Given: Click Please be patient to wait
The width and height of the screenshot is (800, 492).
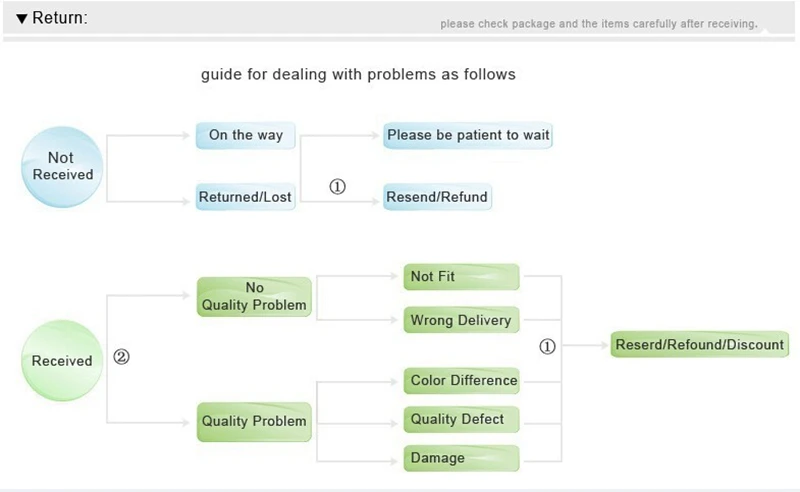Looking at the screenshot, I should pyautogui.click(x=468, y=135).
